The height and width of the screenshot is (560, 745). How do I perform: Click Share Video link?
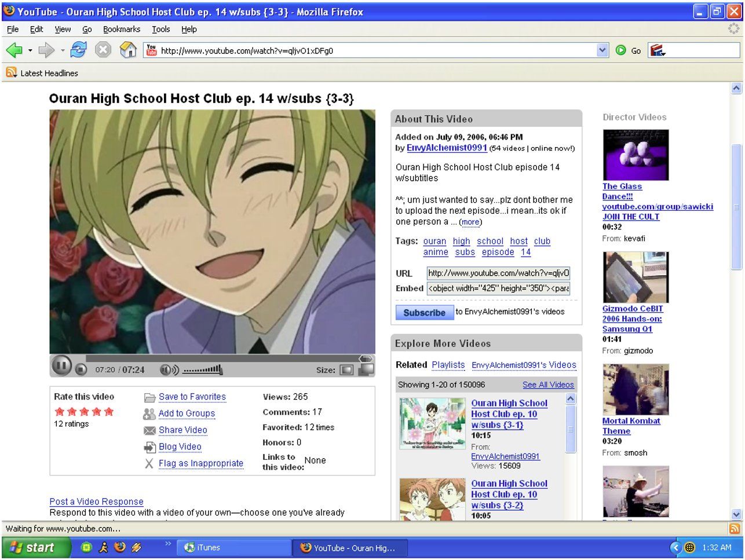click(182, 430)
